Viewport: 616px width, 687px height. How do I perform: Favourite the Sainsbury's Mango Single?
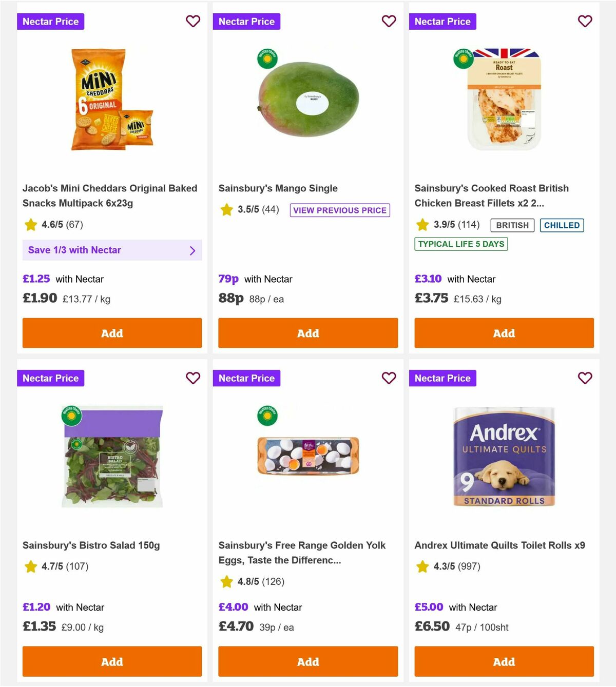point(389,21)
